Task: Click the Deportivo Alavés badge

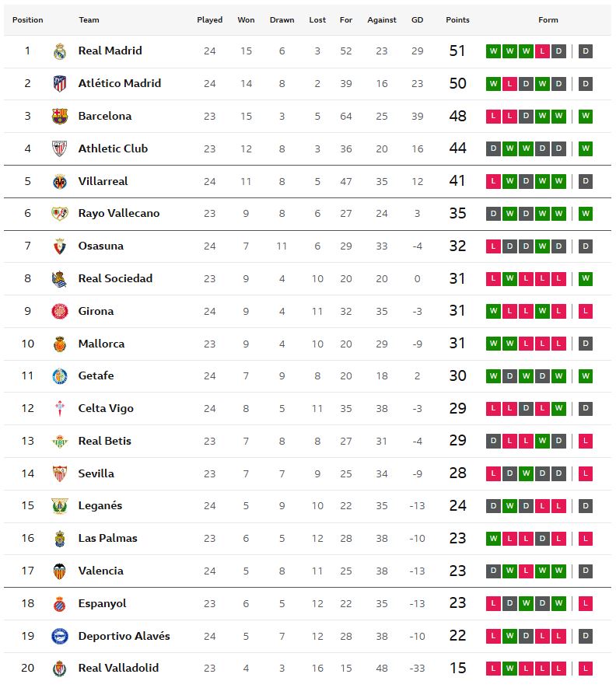Action: [x=60, y=636]
